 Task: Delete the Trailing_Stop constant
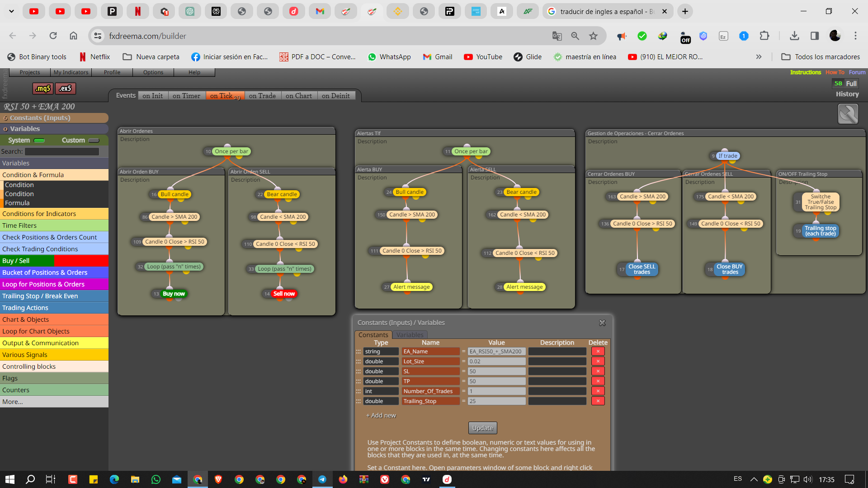598,401
